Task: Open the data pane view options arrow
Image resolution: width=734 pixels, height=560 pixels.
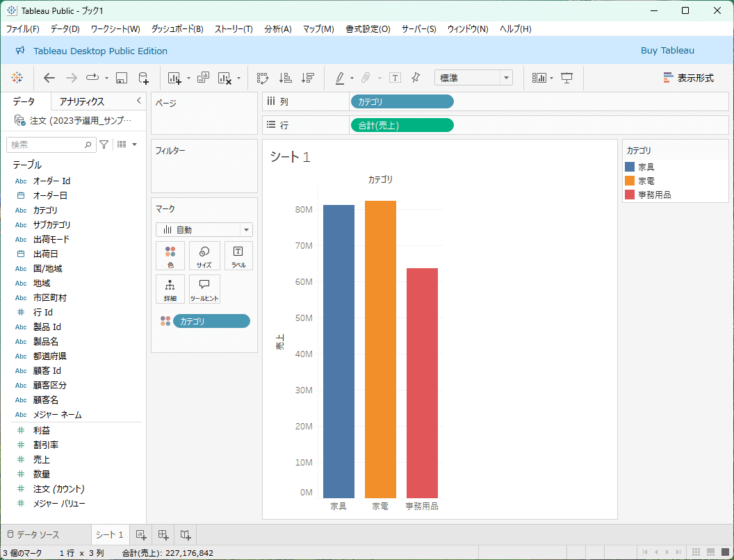Action: pyautogui.click(x=133, y=144)
